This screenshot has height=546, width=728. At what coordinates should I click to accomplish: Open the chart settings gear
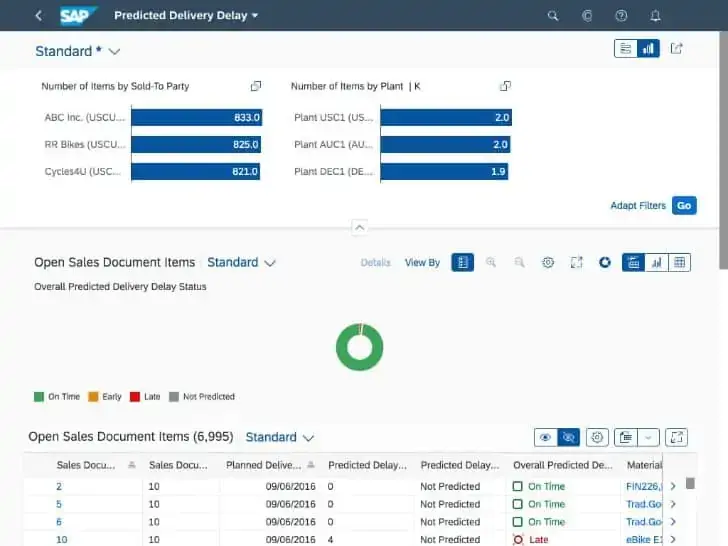(548, 262)
